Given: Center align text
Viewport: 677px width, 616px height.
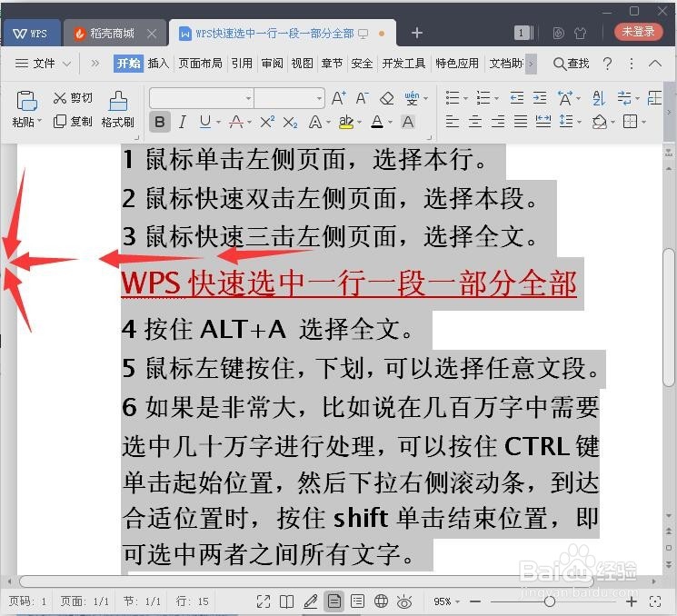Looking at the screenshot, I should click(475, 122).
